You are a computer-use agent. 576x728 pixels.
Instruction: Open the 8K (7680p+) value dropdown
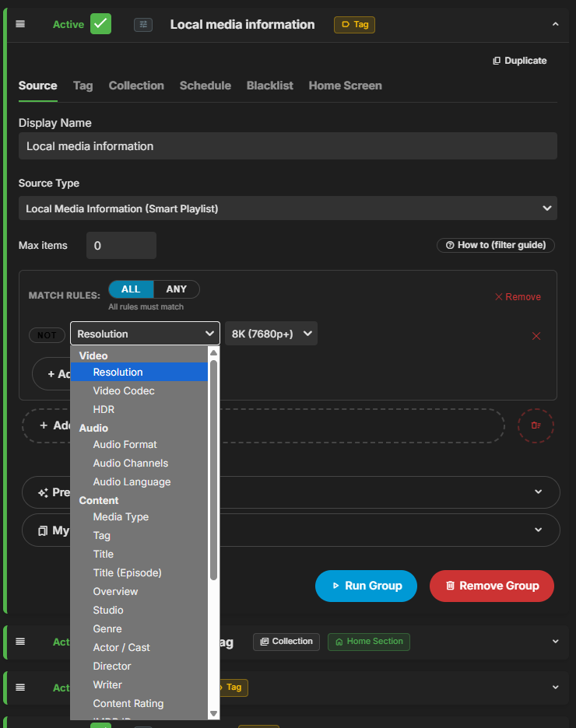point(272,334)
